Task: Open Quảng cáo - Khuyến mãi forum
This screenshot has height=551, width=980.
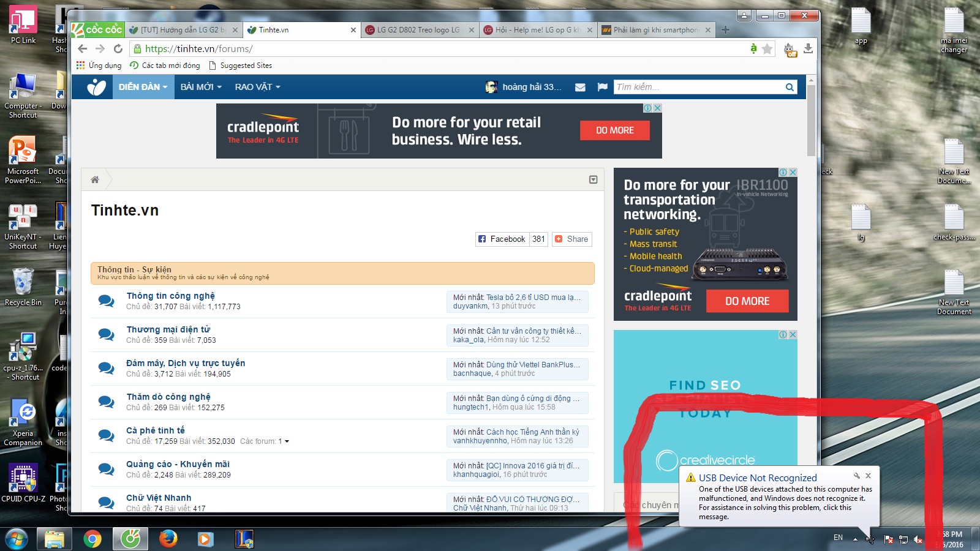Action: [x=178, y=464]
